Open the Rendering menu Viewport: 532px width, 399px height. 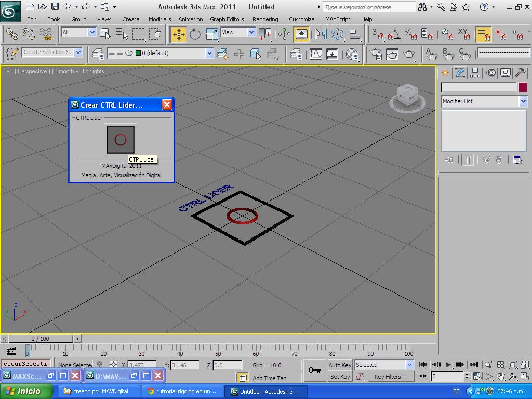(265, 19)
